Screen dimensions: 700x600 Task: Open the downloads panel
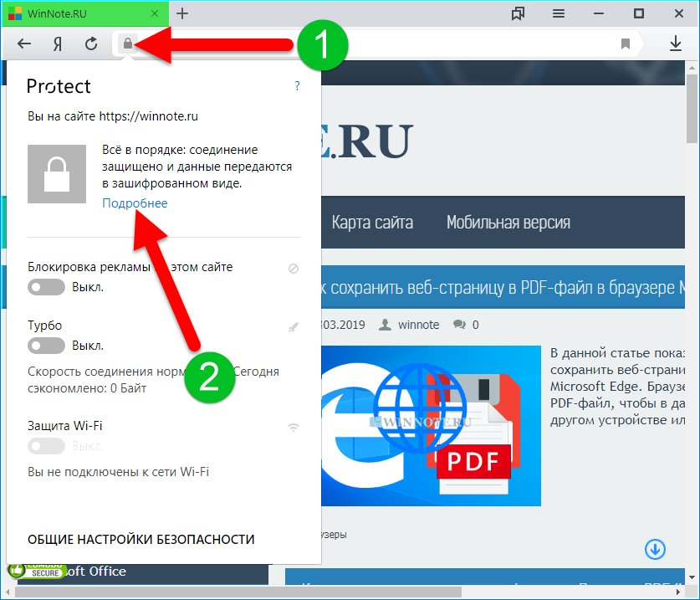point(676,44)
